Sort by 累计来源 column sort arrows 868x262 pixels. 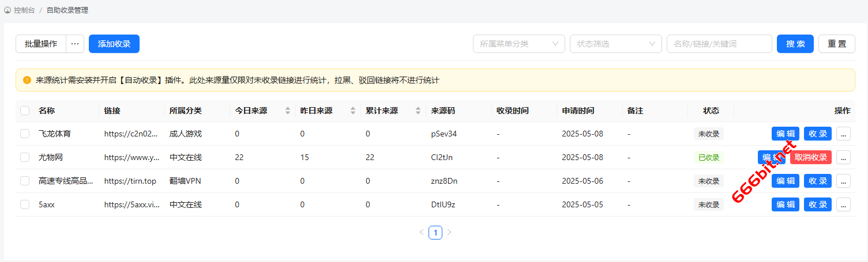pyautogui.click(x=418, y=111)
